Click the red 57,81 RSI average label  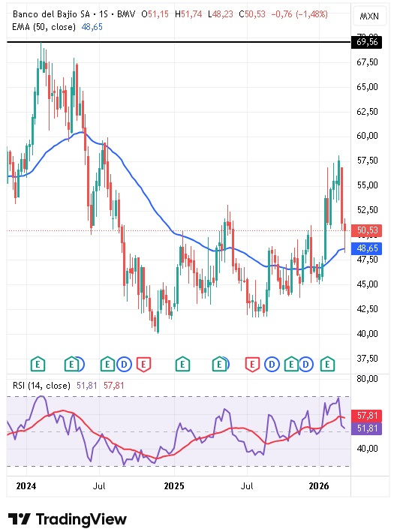pyautogui.click(x=367, y=415)
